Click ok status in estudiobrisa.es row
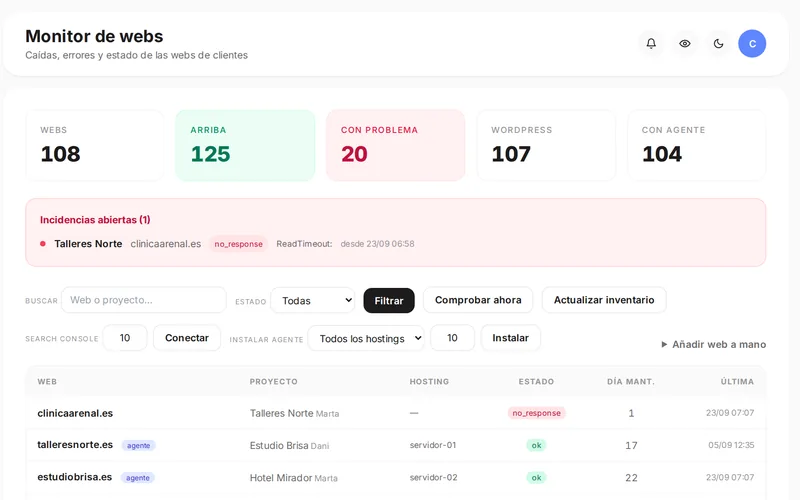Screen dimensions: 800x500 536,478
